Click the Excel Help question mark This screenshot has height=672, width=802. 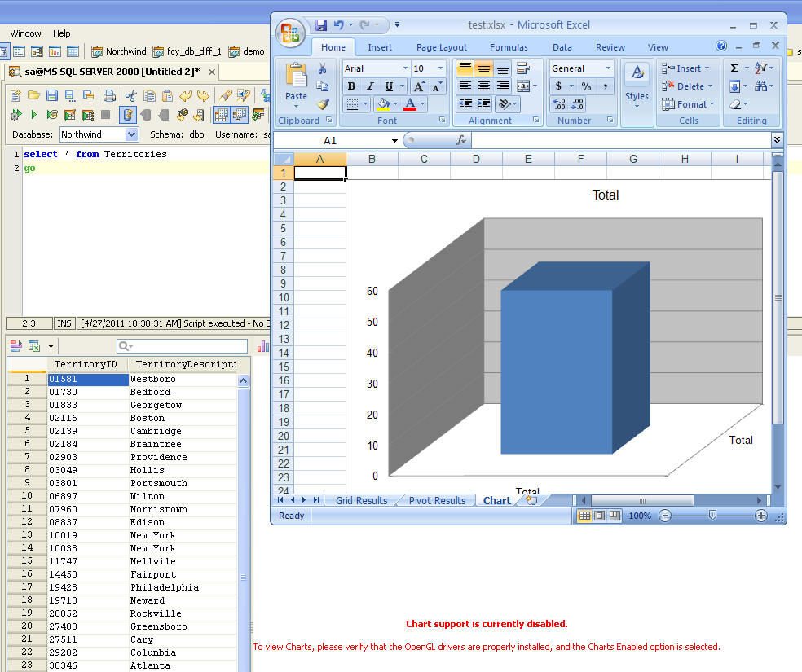[721, 46]
